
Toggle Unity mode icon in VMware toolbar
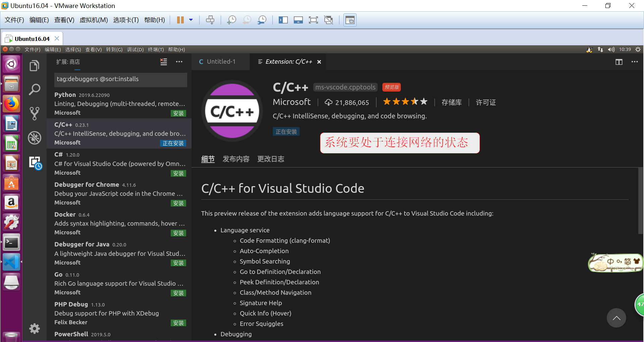[329, 20]
